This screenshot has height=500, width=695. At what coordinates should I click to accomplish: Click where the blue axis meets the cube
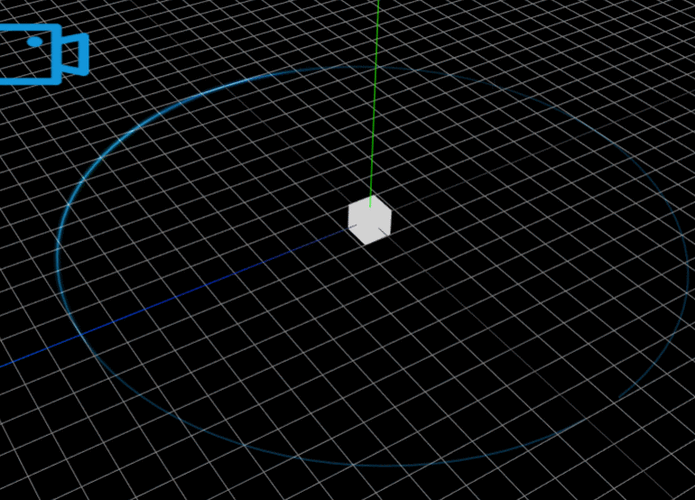click(x=354, y=227)
